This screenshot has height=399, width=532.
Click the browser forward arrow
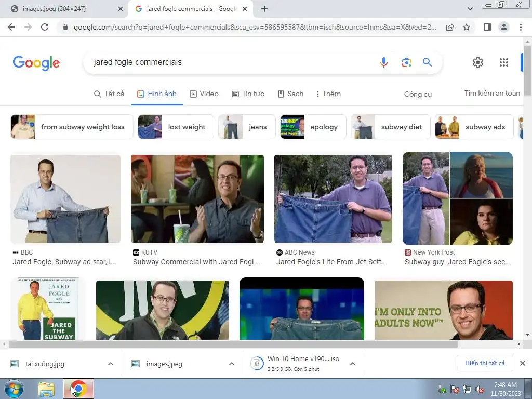click(x=28, y=27)
